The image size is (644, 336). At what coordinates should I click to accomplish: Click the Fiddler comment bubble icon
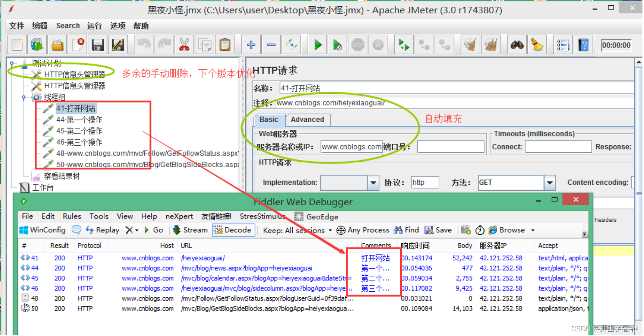click(x=76, y=230)
